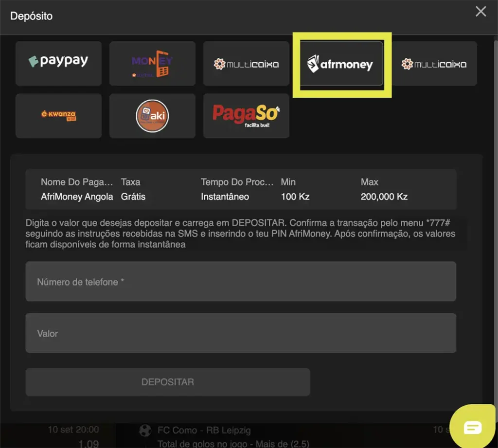Click the AfriMoney Angola payment name

click(77, 197)
